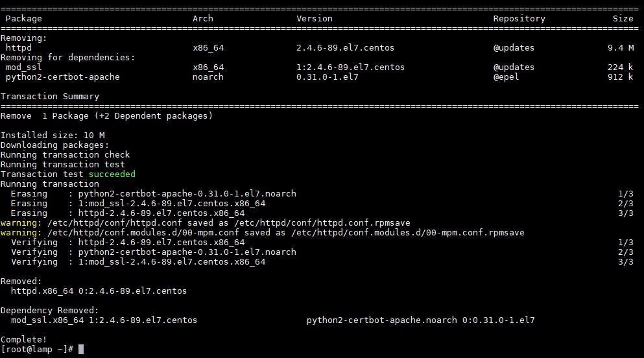Click the "Transaction Summary" heading
644x358 pixels.
point(50,97)
